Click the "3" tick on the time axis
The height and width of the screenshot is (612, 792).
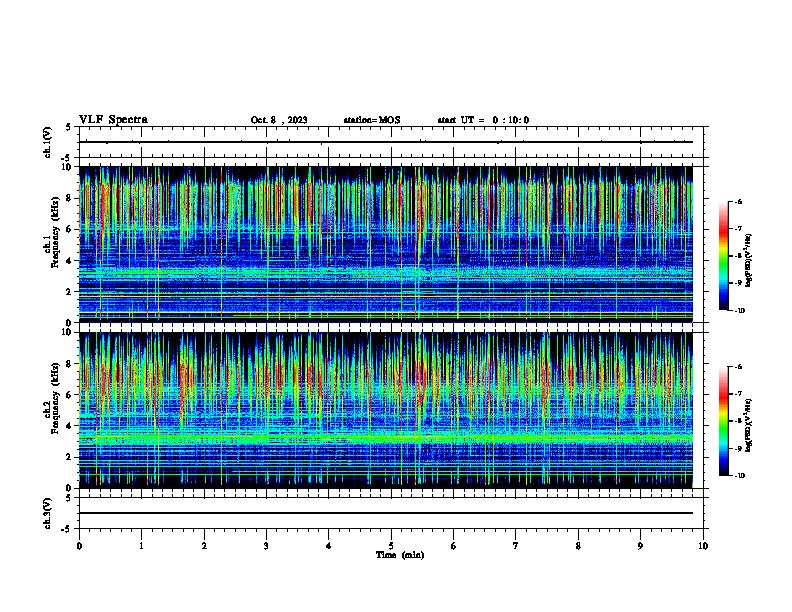[266, 546]
